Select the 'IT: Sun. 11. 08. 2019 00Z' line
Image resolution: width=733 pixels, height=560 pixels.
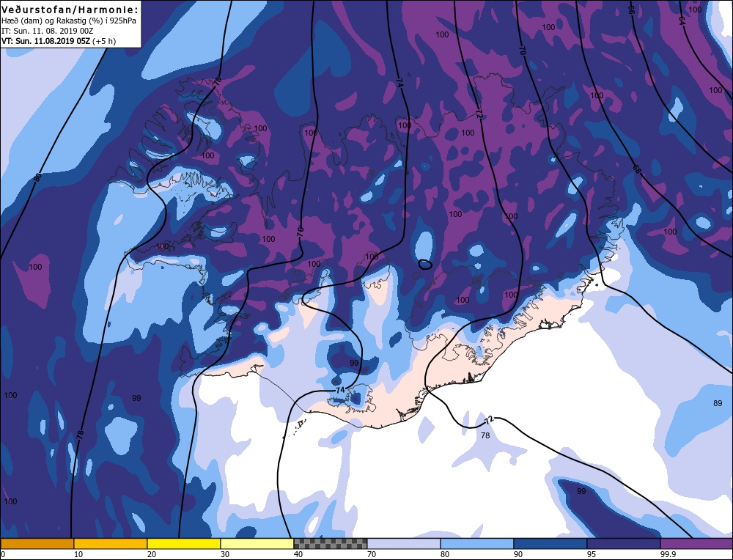pos(48,31)
